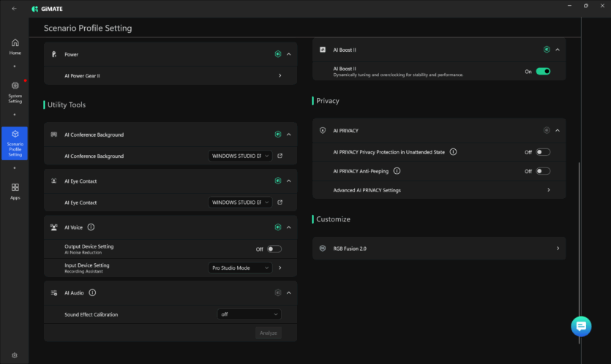This screenshot has width=611, height=364.
Task: Go to Home in the sidebar
Action: point(15,47)
